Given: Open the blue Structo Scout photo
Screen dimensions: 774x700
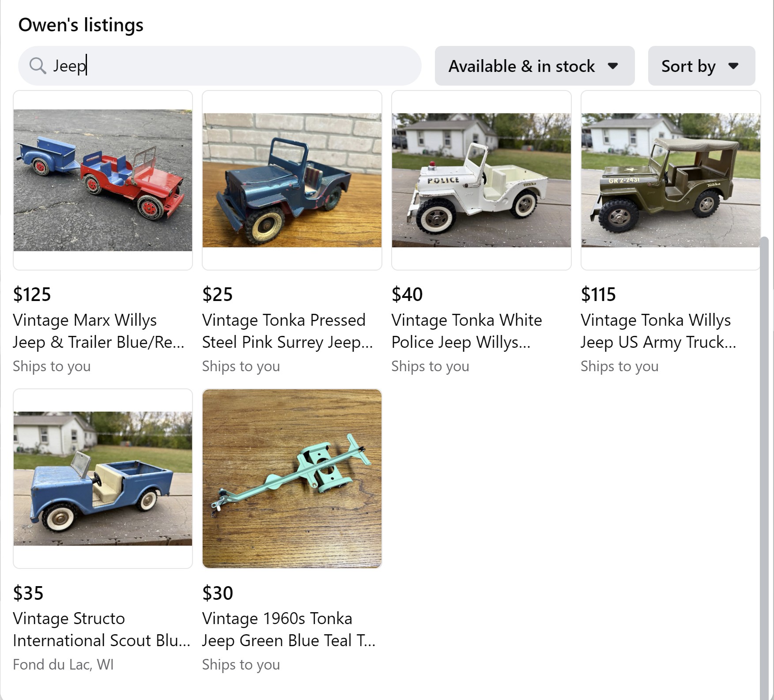Looking at the screenshot, I should 103,478.
